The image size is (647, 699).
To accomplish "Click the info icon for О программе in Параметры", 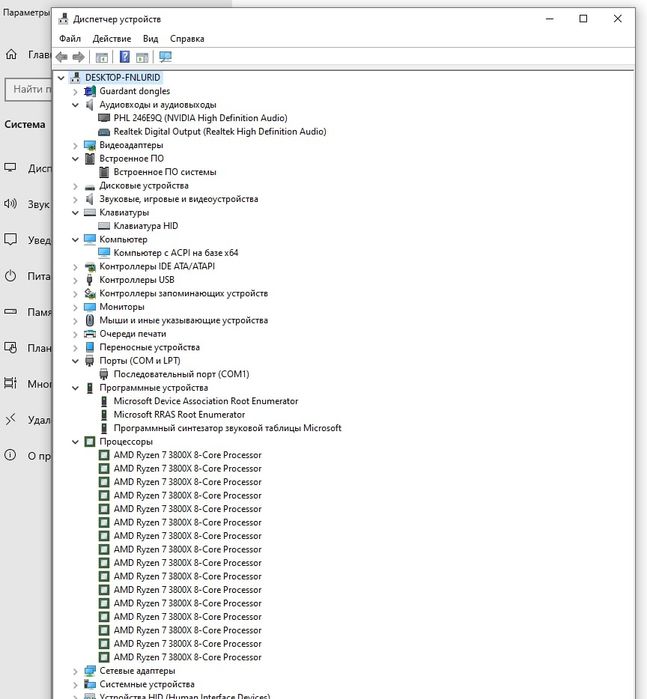I will click(10, 455).
